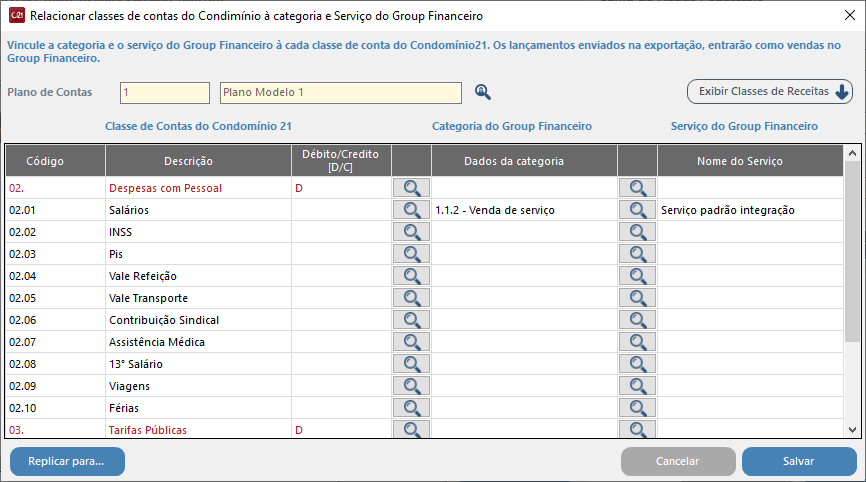Viewport: 866px width, 482px height.
Task: Open service search for Despesas com Pessoal row
Action: coord(637,188)
